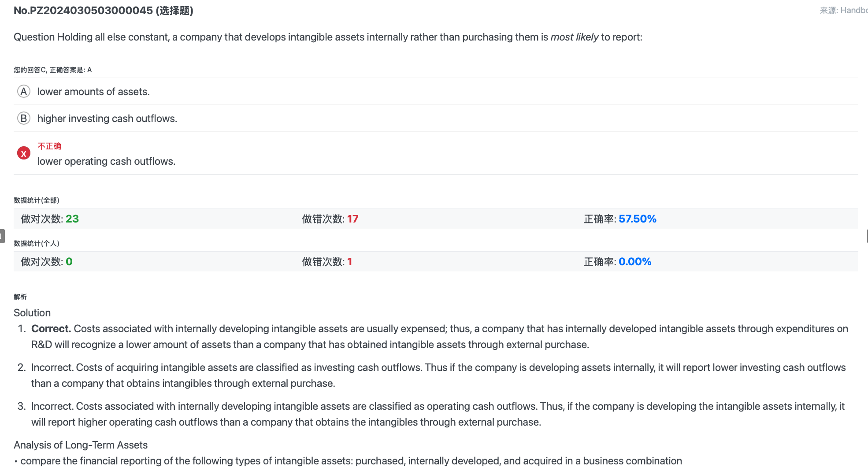This screenshot has width=868, height=471.
Task: Click the '不正确' red label
Action: click(49, 146)
